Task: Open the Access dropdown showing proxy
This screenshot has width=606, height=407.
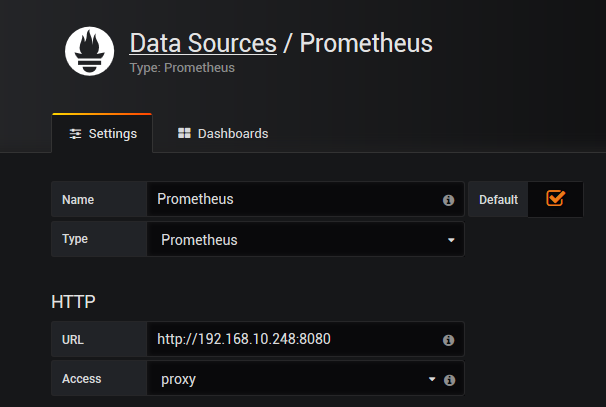Action: tap(295, 378)
